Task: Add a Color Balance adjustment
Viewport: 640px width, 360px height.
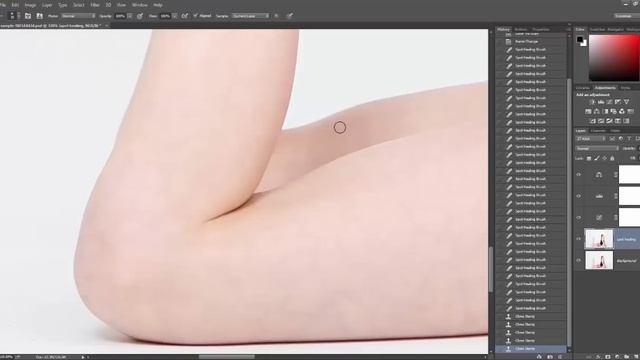Action: click(597, 111)
